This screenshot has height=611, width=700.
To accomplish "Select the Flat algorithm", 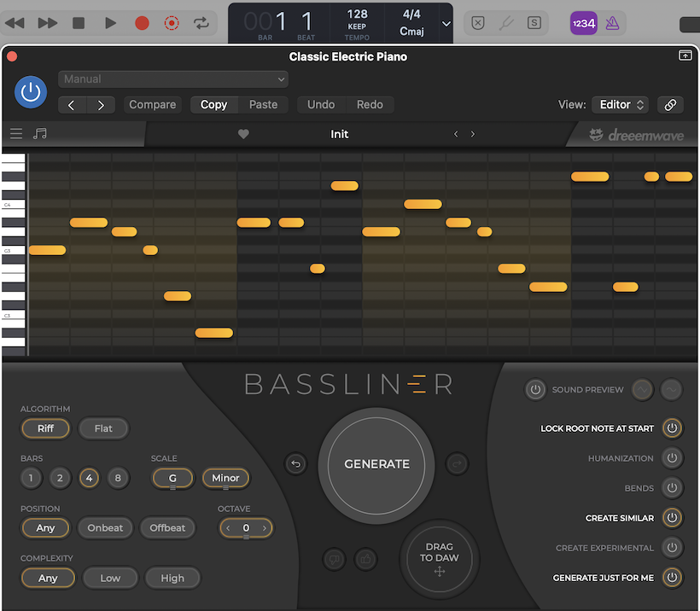I will tap(103, 428).
